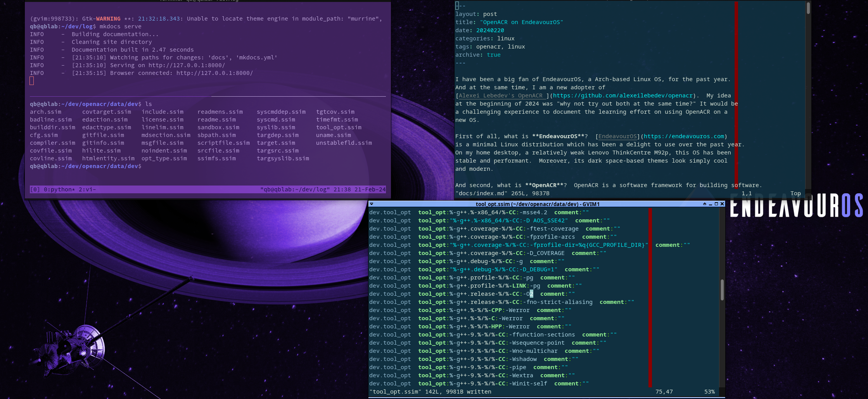Click the -fno-strict-aliasing line in GVIM1
Viewport: 868px width, 399px height.
pyautogui.click(x=501, y=302)
